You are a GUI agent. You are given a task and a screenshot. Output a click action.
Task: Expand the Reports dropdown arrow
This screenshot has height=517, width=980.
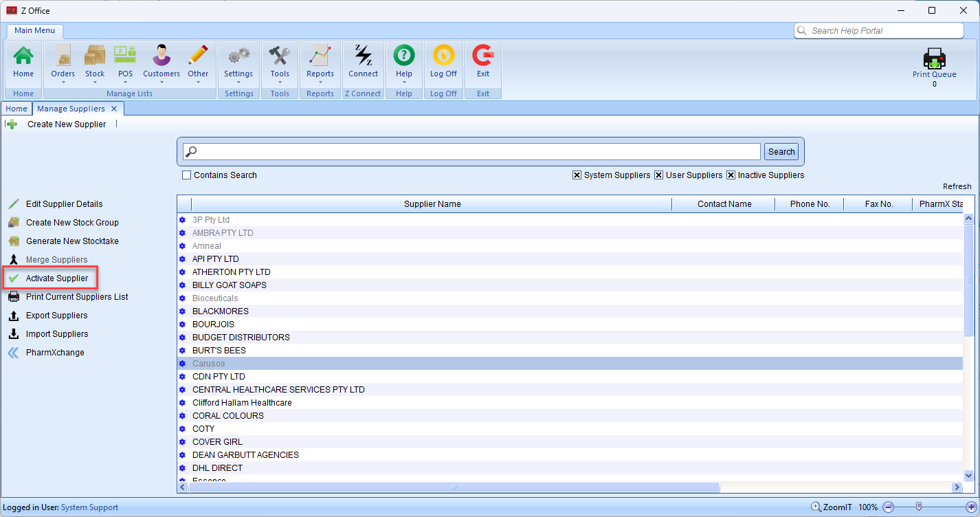pyautogui.click(x=320, y=82)
